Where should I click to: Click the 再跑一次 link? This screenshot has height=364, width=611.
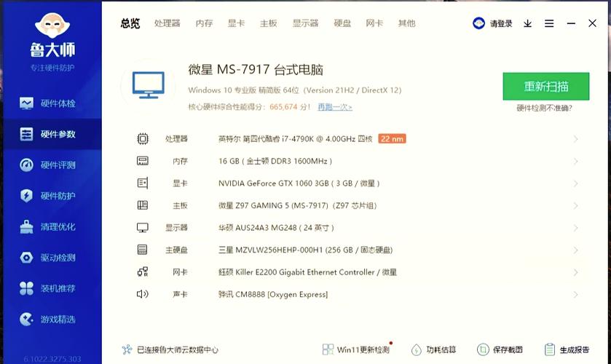click(x=334, y=107)
